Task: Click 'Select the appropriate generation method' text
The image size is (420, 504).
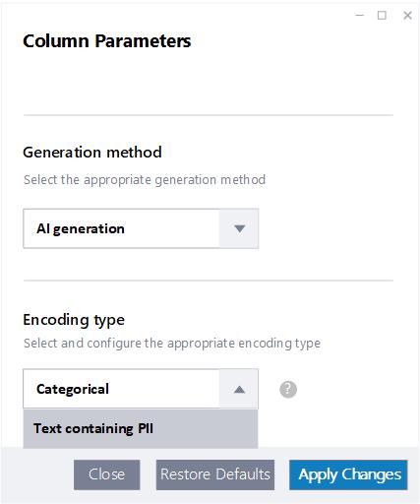Action: [145, 180]
